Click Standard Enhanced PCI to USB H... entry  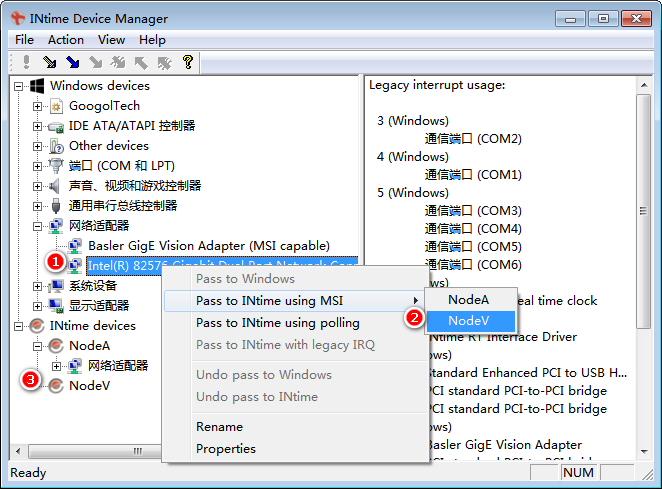[x=528, y=373]
